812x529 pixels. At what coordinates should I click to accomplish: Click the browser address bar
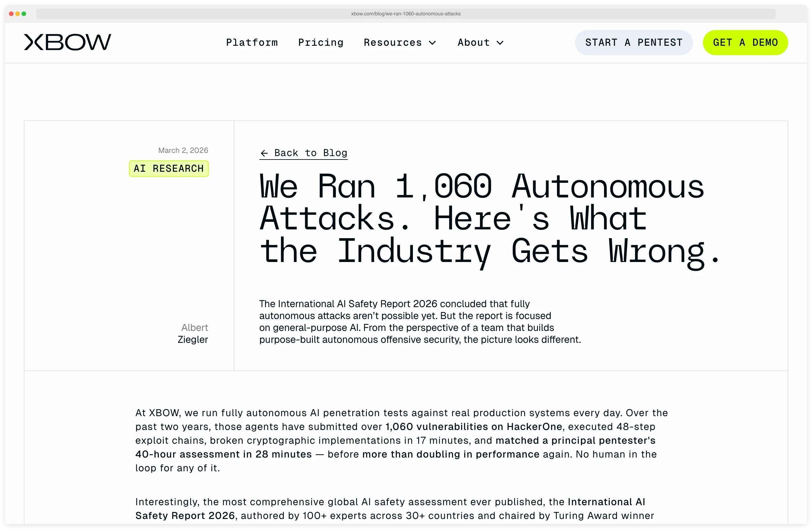pos(406,14)
